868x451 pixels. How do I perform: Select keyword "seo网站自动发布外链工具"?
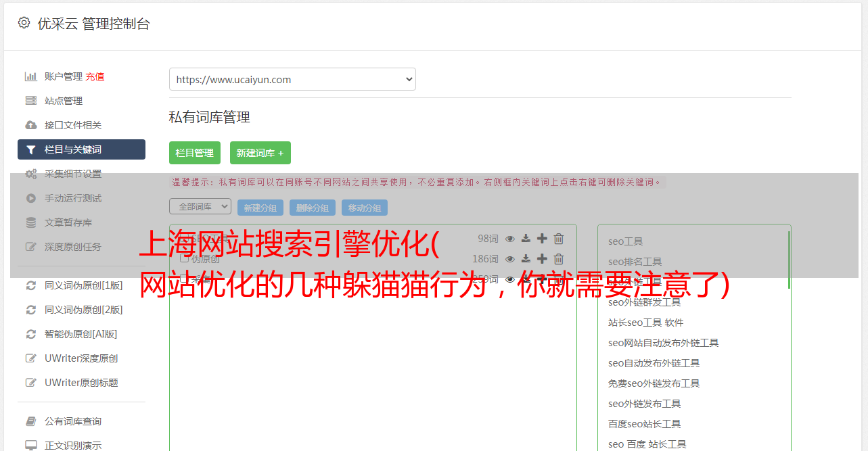click(664, 343)
